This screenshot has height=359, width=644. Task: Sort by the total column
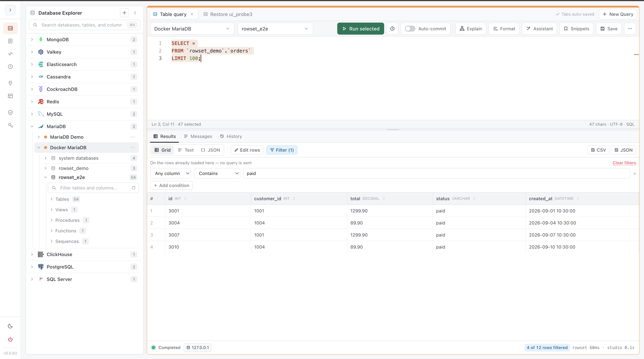tap(384, 199)
